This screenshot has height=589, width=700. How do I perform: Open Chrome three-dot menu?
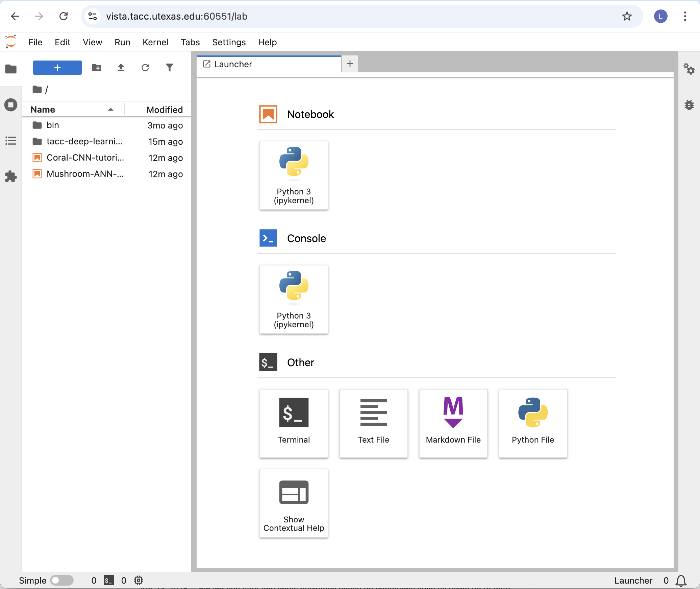[x=685, y=16]
